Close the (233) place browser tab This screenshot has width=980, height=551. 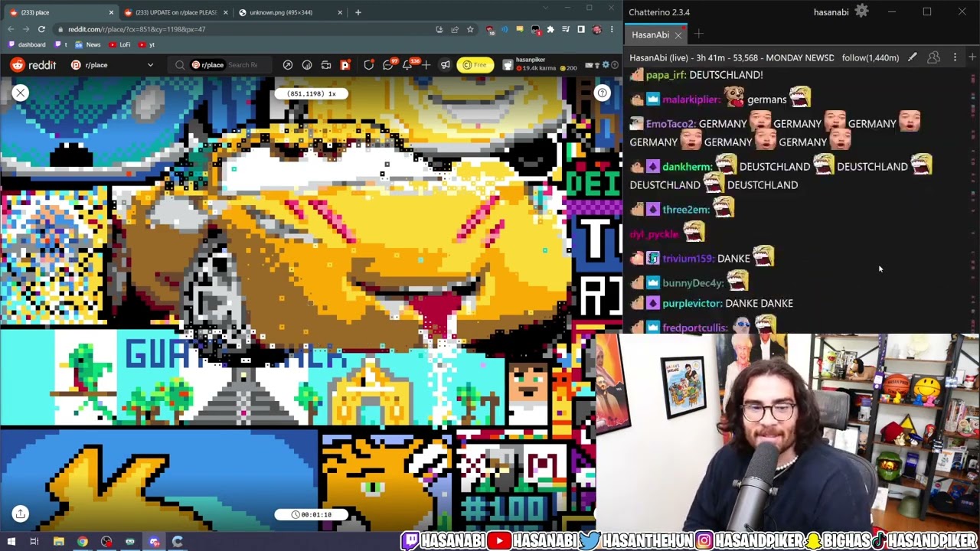click(x=110, y=12)
